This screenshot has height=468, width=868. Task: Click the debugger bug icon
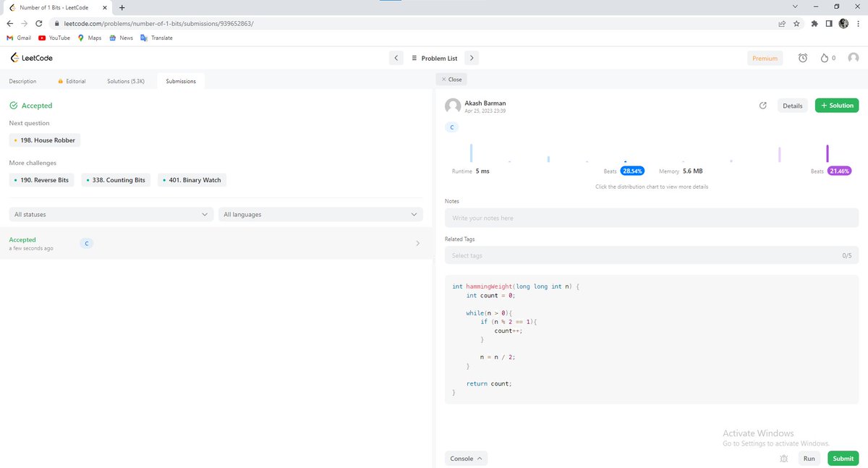pyautogui.click(x=784, y=459)
